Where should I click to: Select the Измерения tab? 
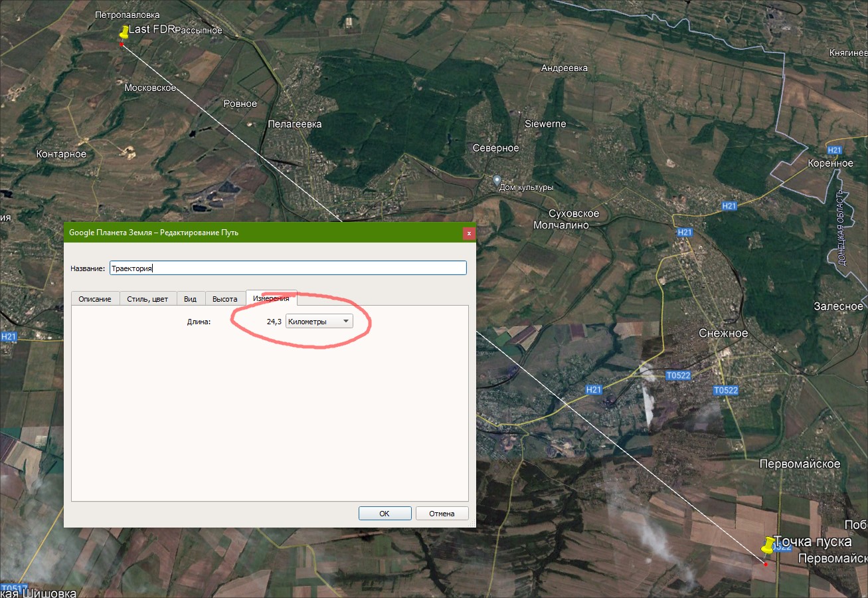tap(271, 298)
